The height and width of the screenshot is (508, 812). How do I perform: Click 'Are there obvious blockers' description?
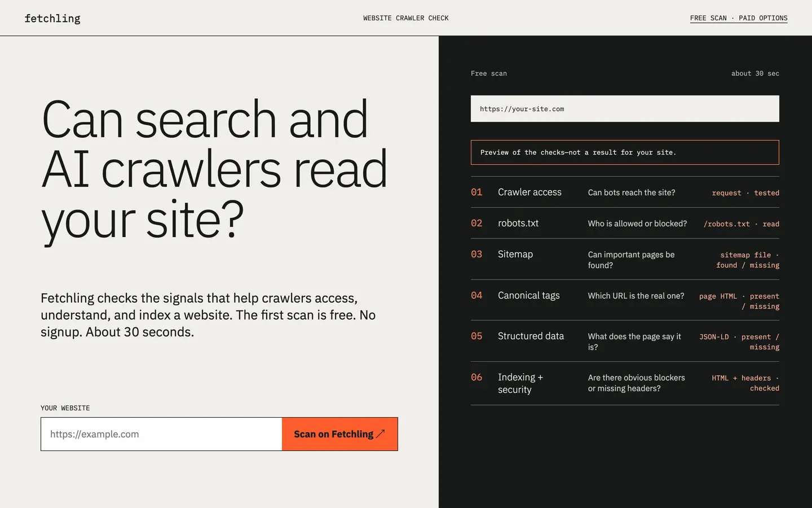click(x=637, y=383)
